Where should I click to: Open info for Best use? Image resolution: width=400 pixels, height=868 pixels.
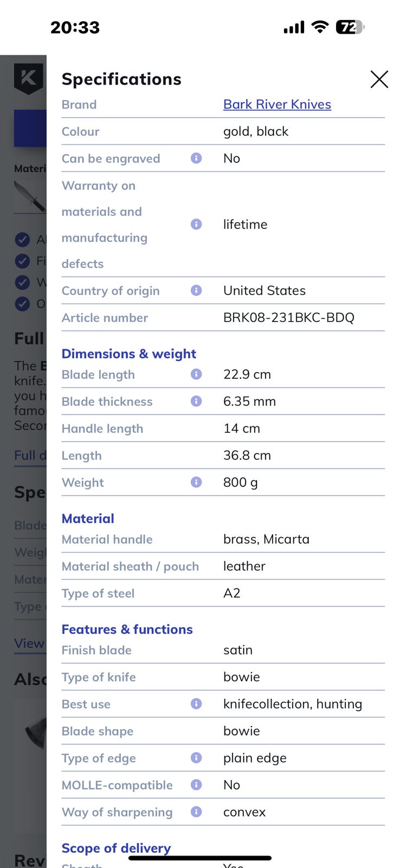tap(196, 704)
